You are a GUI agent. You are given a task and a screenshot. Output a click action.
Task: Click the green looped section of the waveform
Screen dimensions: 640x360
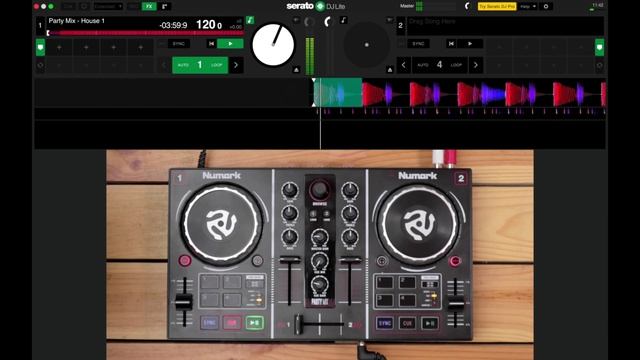tap(338, 93)
